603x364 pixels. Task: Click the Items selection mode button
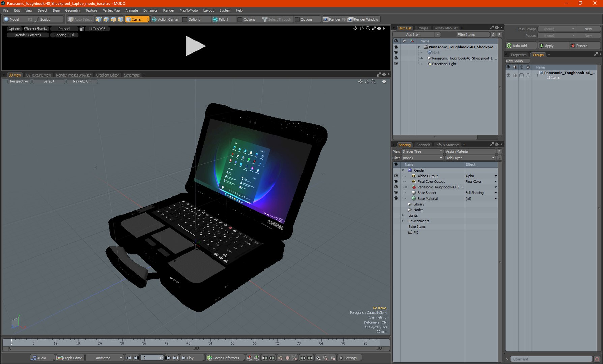137,20
